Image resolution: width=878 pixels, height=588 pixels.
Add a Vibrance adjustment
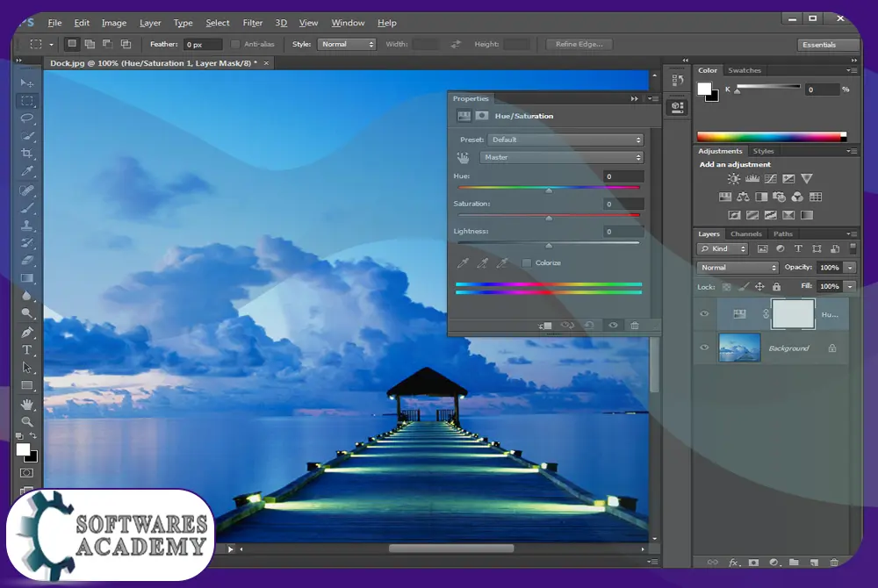point(806,179)
